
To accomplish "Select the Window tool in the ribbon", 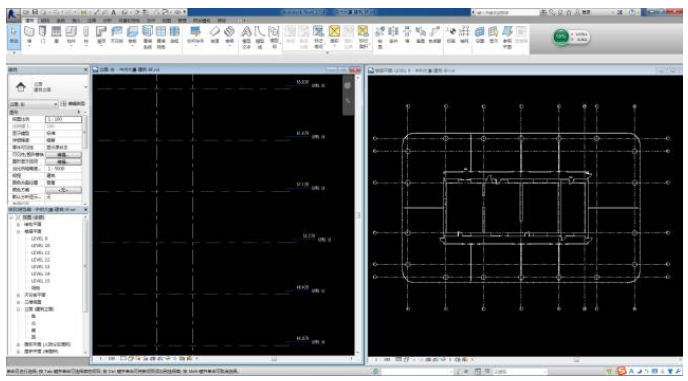I will [x=56, y=35].
